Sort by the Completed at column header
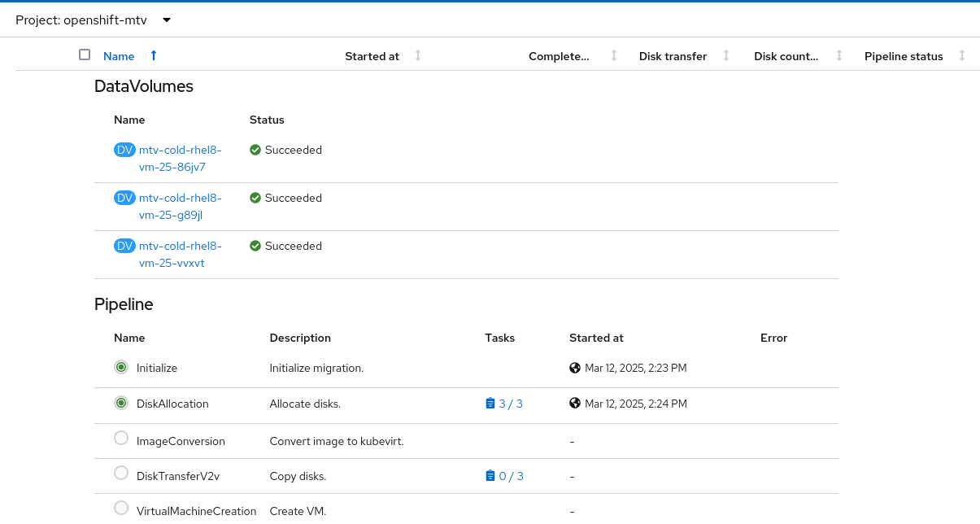Image resolution: width=980 pixels, height=524 pixels. point(558,56)
